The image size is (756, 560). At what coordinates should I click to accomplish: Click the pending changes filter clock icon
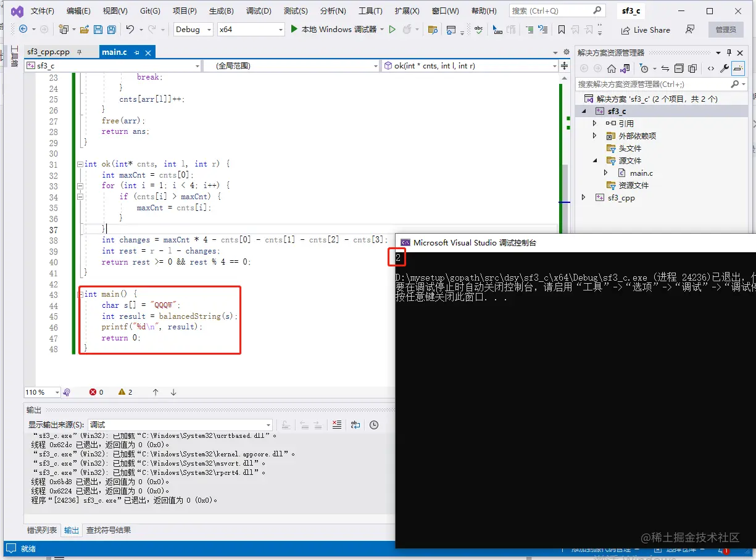644,68
